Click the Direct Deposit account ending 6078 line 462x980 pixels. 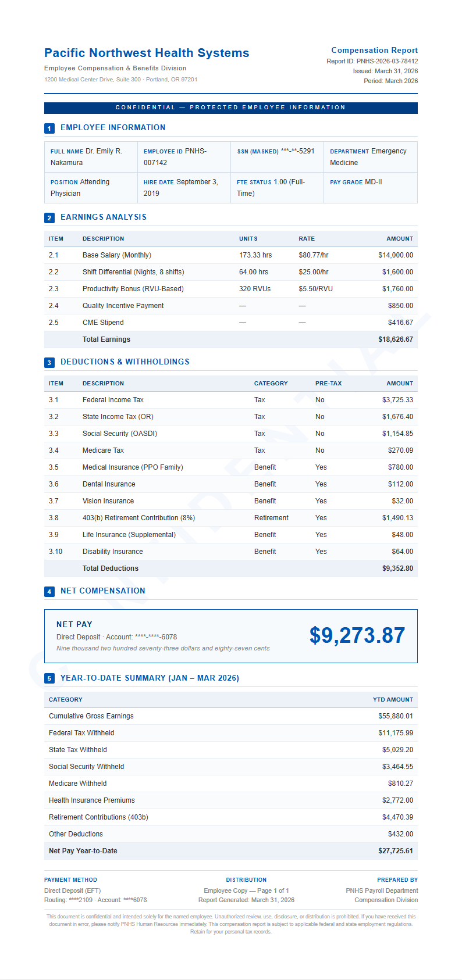(116, 637)
